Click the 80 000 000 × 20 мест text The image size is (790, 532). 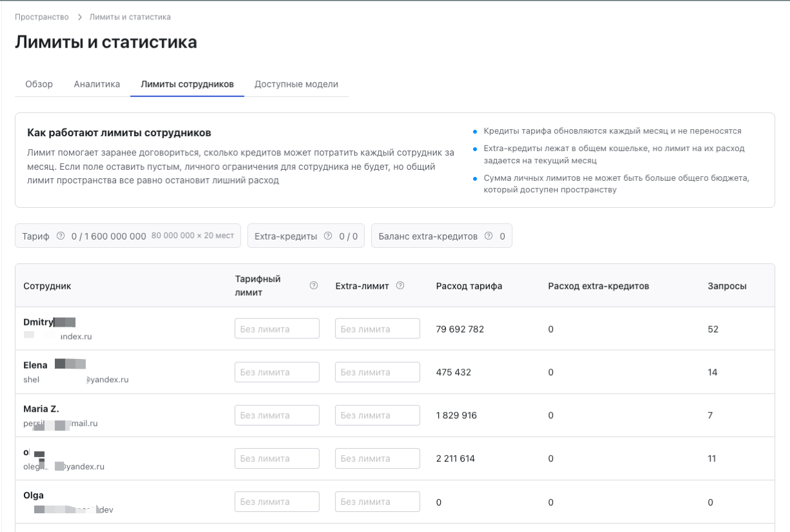click(x=192, y=236)
